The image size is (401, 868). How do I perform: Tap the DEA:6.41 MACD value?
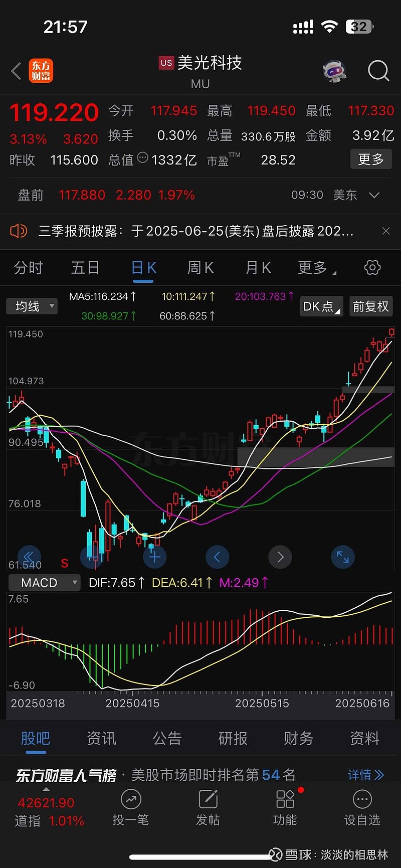coord(182,583)
